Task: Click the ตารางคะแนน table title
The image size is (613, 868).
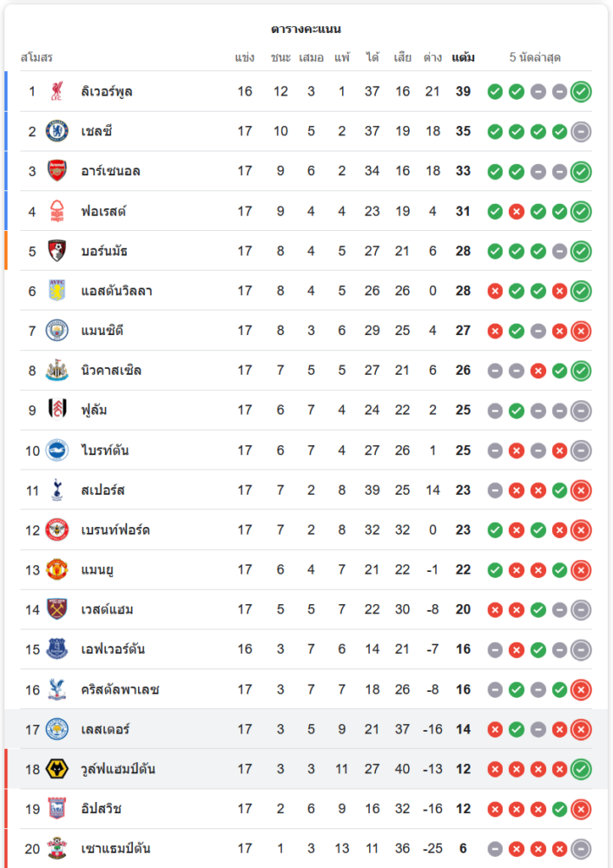Action: tap(306, 29)
